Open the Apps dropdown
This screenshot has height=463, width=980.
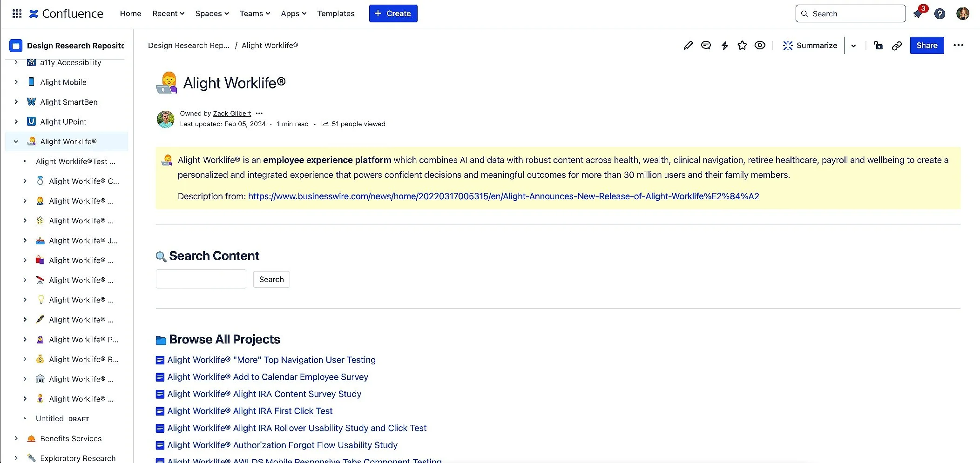(293, 13)
